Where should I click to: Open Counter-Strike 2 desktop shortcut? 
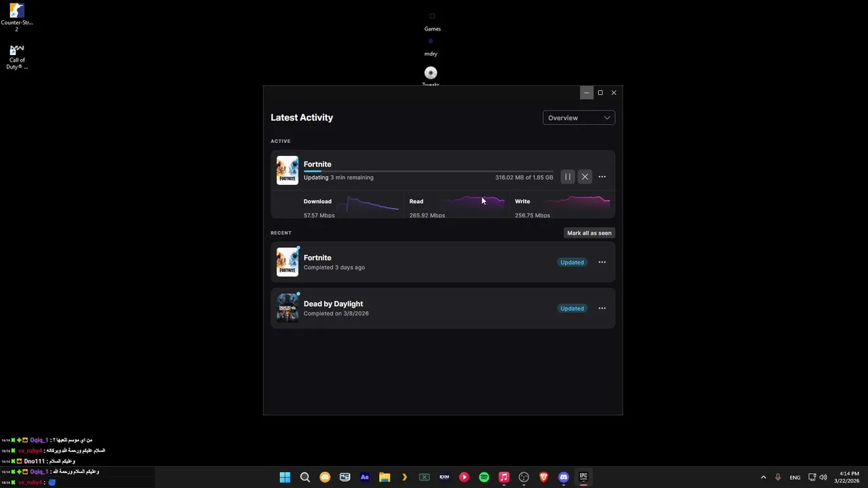point(17,18)
